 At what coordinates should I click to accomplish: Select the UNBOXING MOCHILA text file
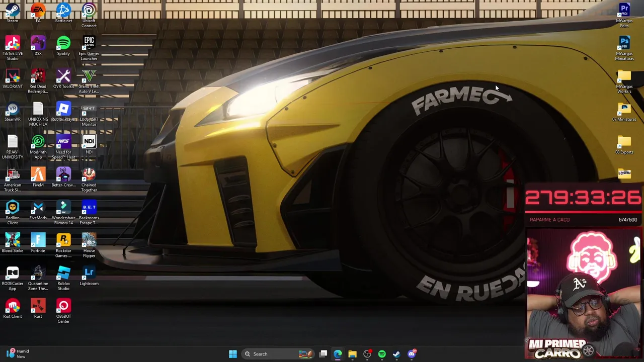click(x=38, y=114)
